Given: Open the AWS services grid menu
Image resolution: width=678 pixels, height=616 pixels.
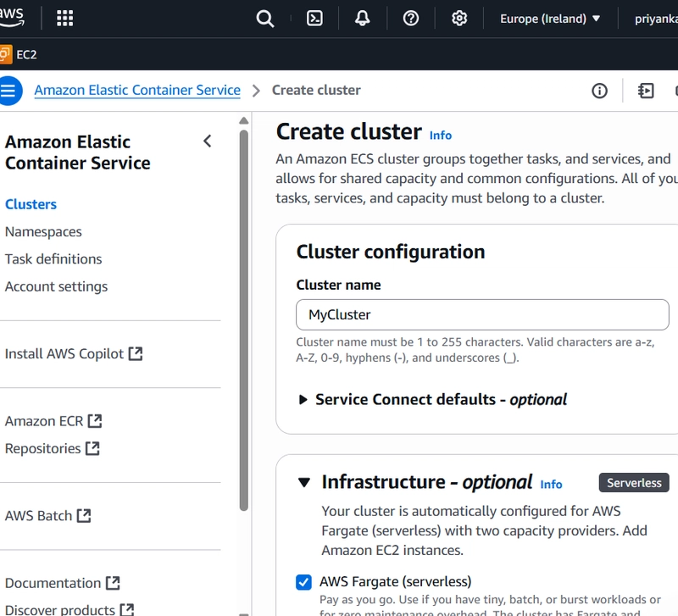Looking at the screenshot, I should pos(65,18).
